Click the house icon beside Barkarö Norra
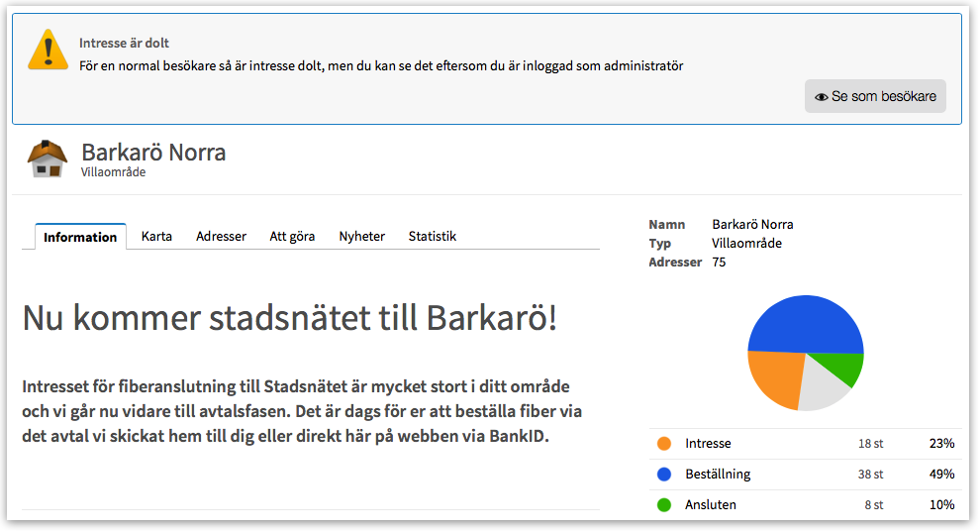 tap(47, 159)
